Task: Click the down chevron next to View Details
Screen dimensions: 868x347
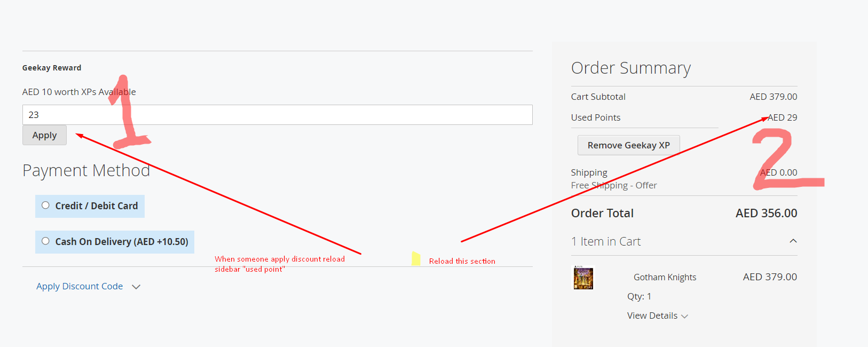Action: [685, 317]
